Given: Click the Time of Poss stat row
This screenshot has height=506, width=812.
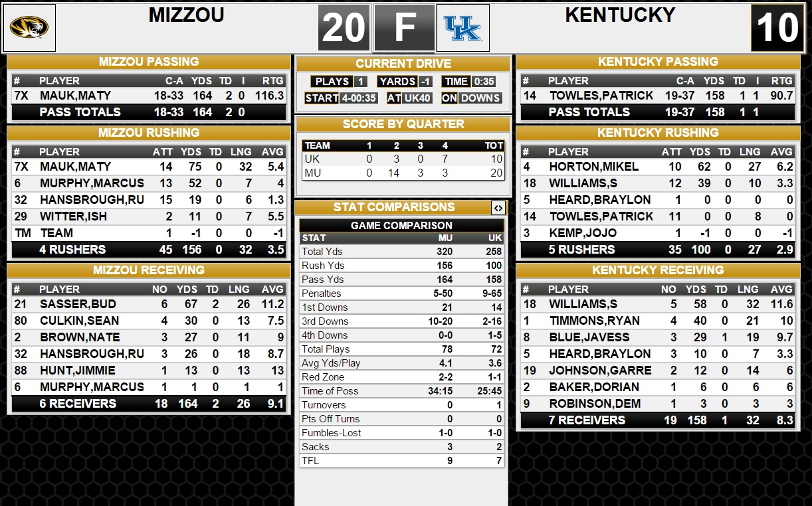Looking at the screenshot, I should click(402, 391).
